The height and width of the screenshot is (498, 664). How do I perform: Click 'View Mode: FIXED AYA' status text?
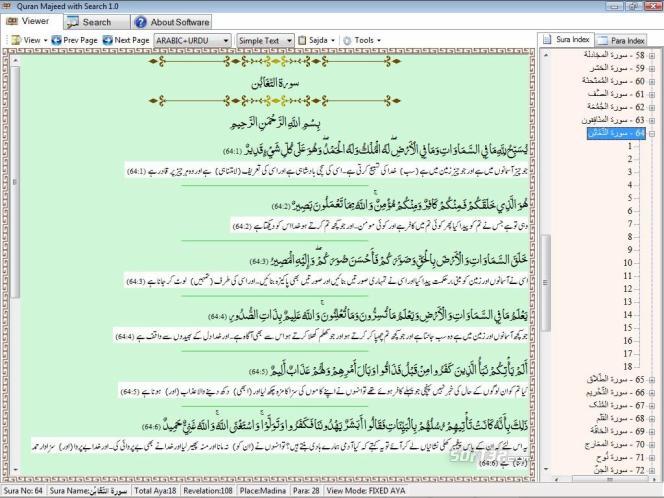point(366,491)
